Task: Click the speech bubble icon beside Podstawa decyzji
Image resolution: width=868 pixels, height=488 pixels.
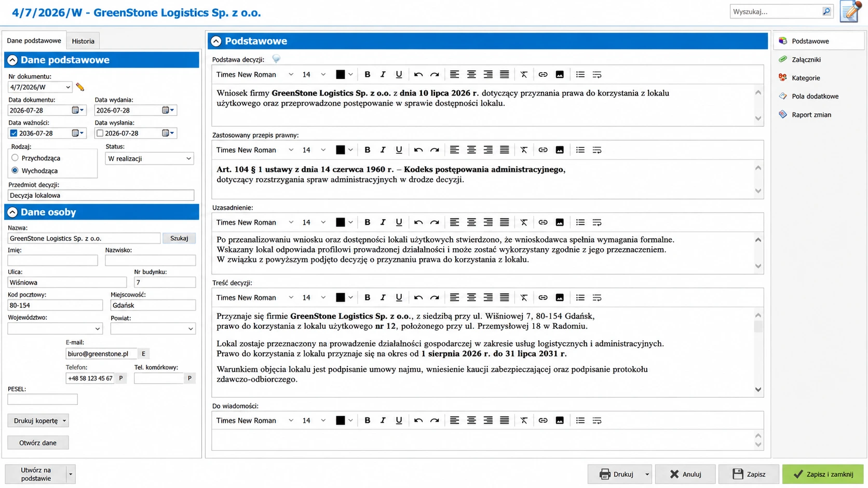Action: click(x=276, y=59)
